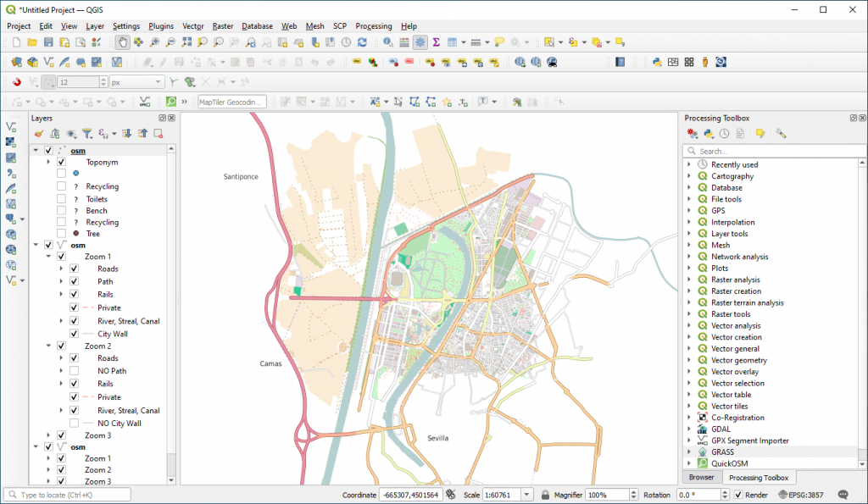Click the Save Project disk icon
This screenshot has width=868, height=504.
tap(48, 42)
